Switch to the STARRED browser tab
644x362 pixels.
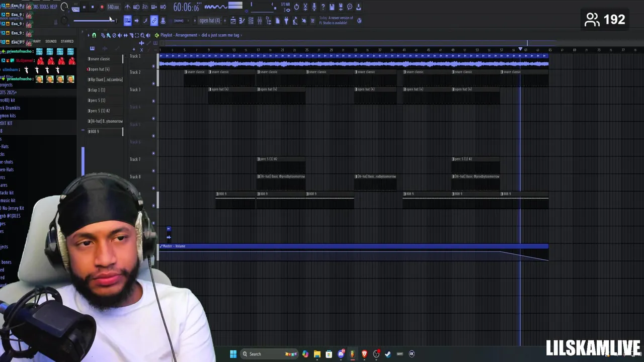tap(67, 41)
